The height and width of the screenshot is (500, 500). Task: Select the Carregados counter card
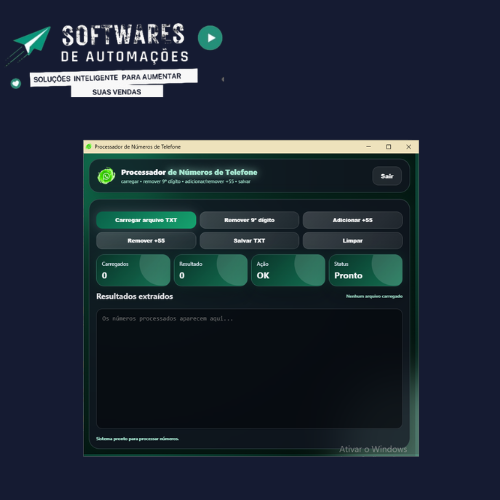point(133,270)
